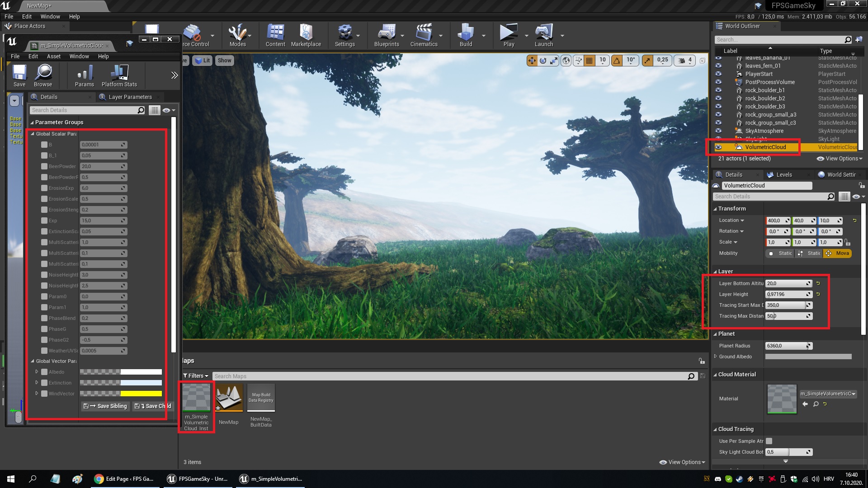The width and height of the screenshot is (868, 488).
Task: Click the yellow WindVector color swatch
Action: [141, 394]
